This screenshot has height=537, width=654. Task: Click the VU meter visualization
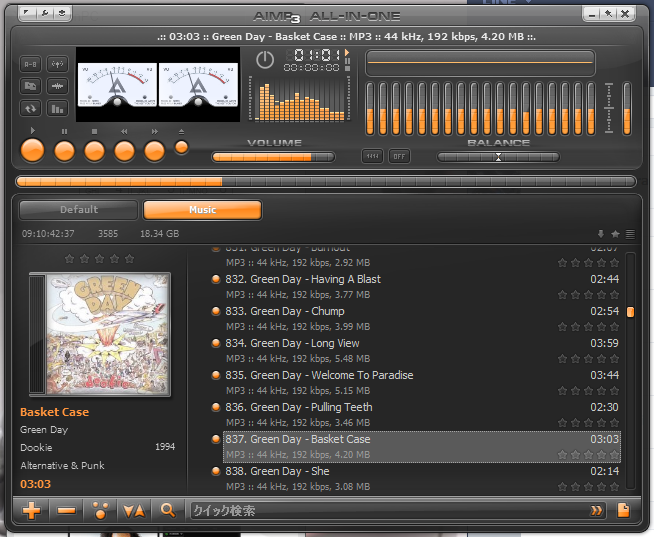(x=158, y=85)
